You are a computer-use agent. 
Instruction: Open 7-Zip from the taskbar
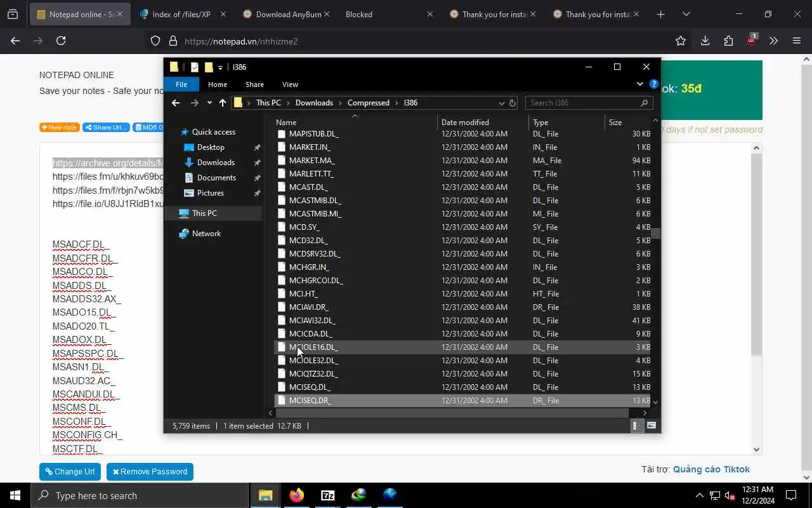[x=327, y=495]
